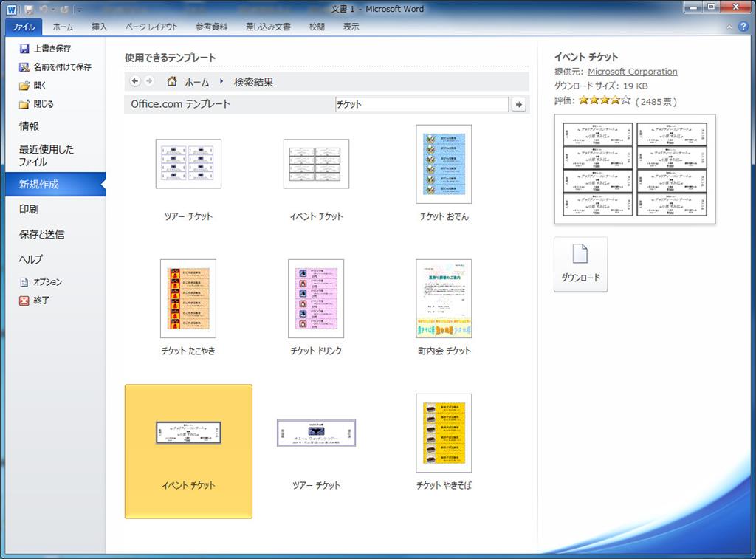Screen dimensions: 756x559
Task: Choose the 町内会 チケット template thumbnail
Action: pyautogui.click(x=444, y=298)
